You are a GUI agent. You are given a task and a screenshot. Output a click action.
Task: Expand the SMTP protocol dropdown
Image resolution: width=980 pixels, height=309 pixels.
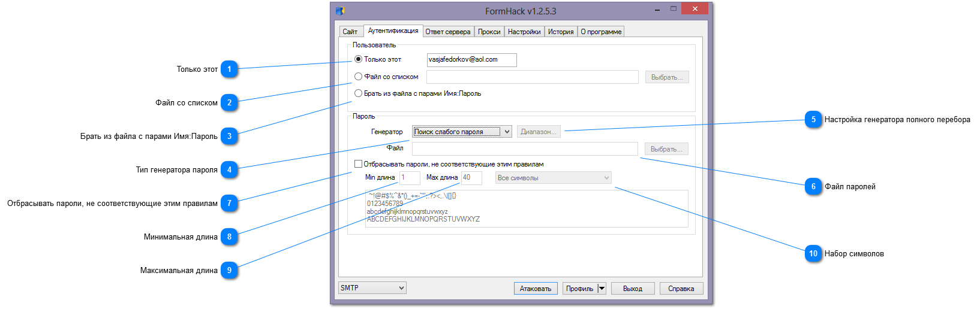pyautogui.click(x=401, y=288)
